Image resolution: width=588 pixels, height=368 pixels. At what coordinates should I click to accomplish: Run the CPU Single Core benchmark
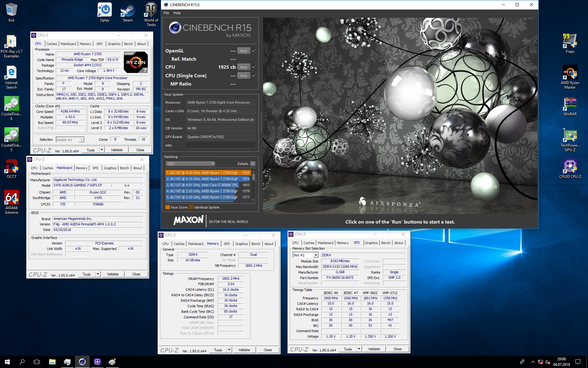pyautogui.click(x=243, y=76)
